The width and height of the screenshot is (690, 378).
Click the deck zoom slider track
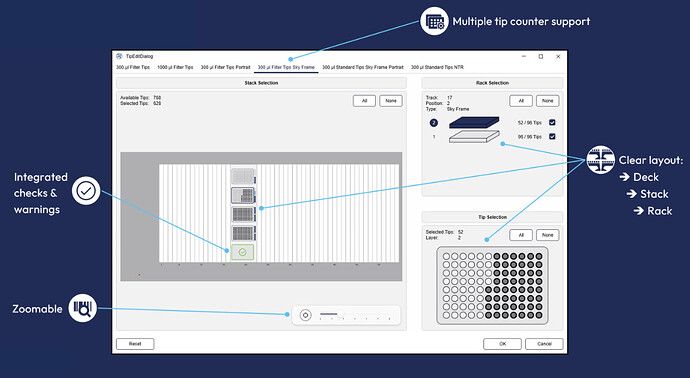pos(355,315)
